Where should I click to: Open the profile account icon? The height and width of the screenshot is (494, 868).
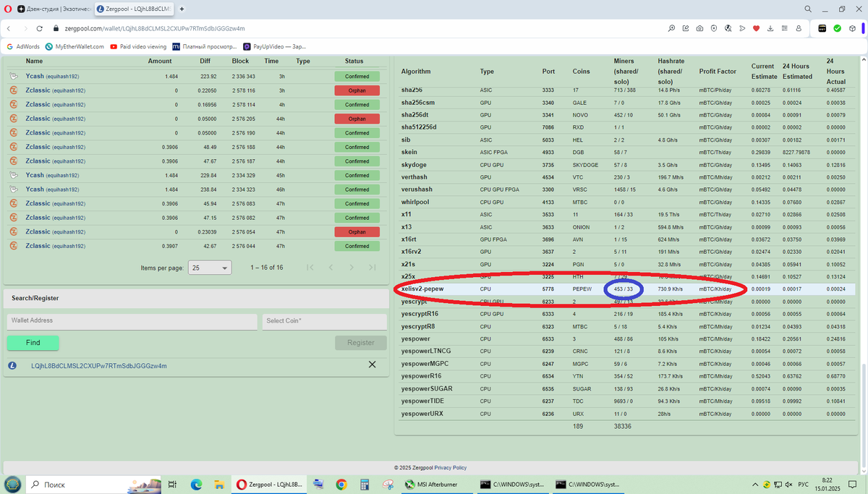[x=799, y=28]
